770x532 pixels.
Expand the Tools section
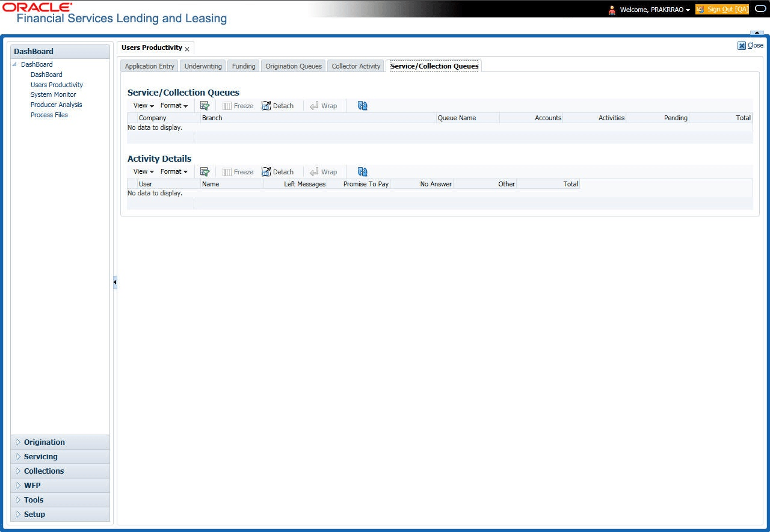coord(60,500)
